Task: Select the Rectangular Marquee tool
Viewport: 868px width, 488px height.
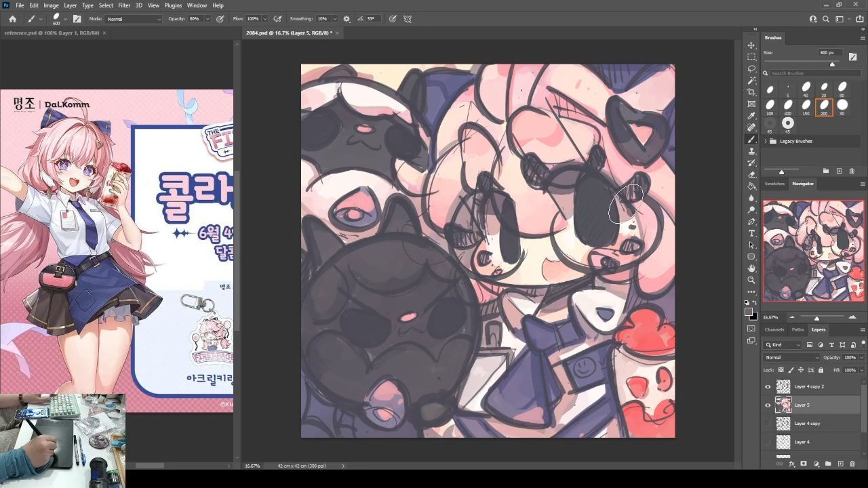Action: coord(751,57)
